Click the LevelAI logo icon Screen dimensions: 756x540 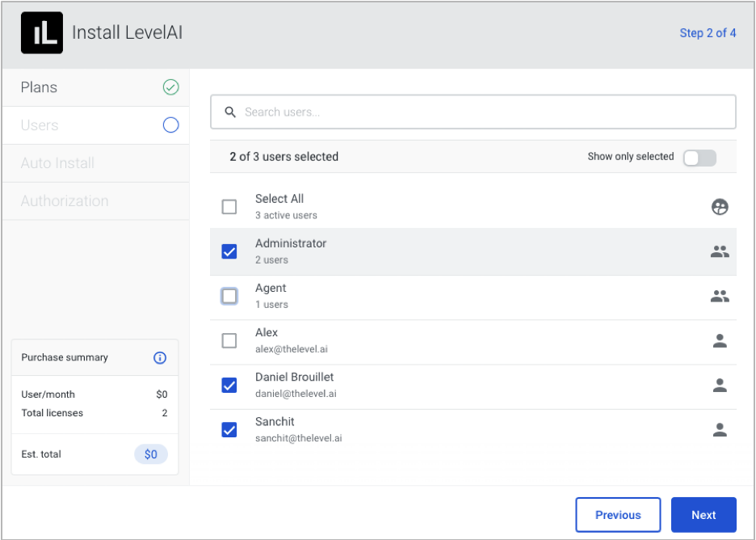(x=42, y=33)
